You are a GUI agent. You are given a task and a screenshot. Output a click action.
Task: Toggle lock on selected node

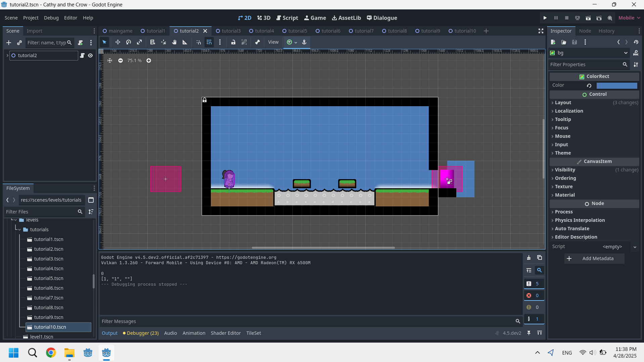point(233,42)
